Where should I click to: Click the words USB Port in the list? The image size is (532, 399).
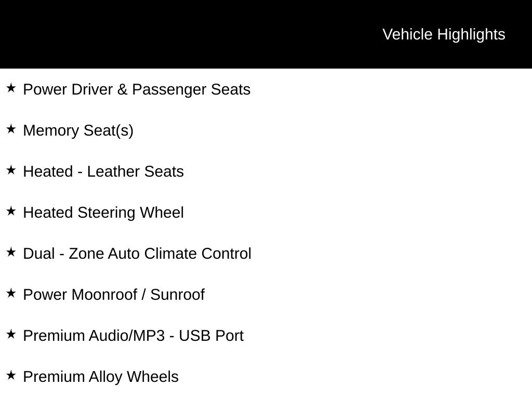coord(211,336)
